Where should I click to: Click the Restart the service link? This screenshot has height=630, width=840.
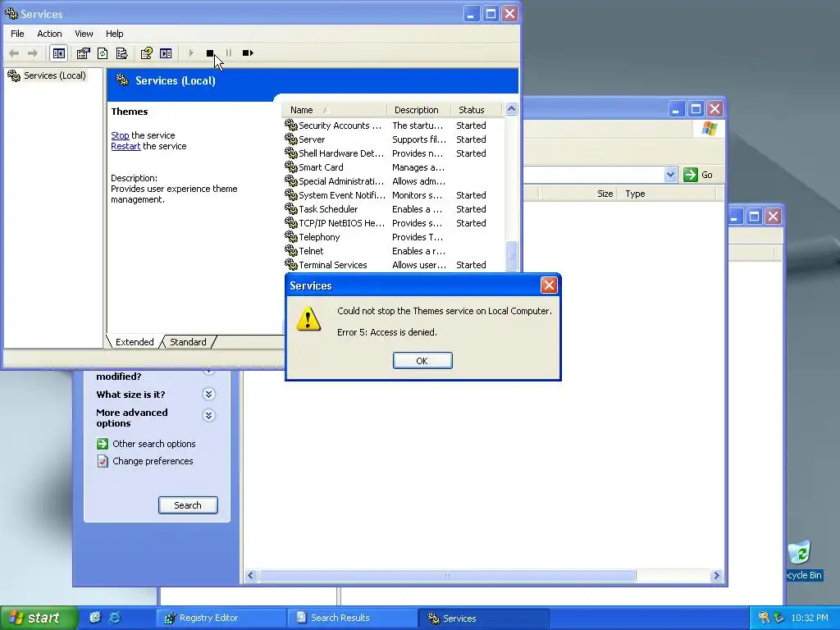tap(126, 146)
